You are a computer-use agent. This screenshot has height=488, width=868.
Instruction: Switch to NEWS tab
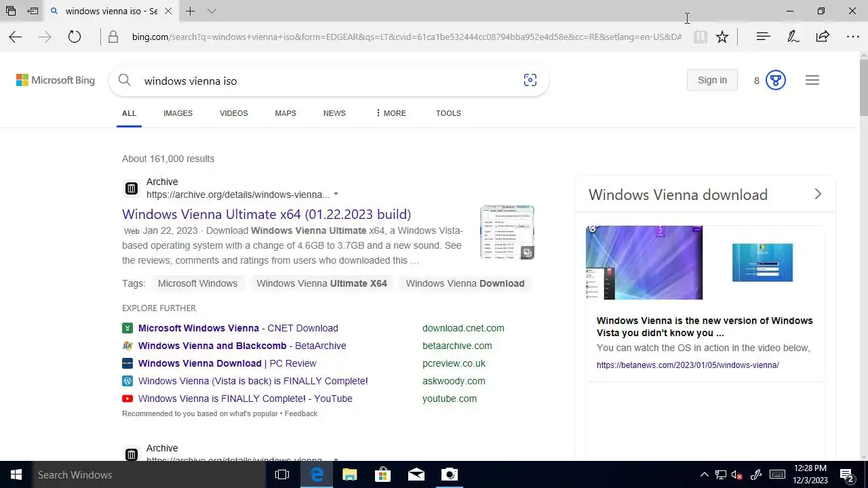(334, 113)
